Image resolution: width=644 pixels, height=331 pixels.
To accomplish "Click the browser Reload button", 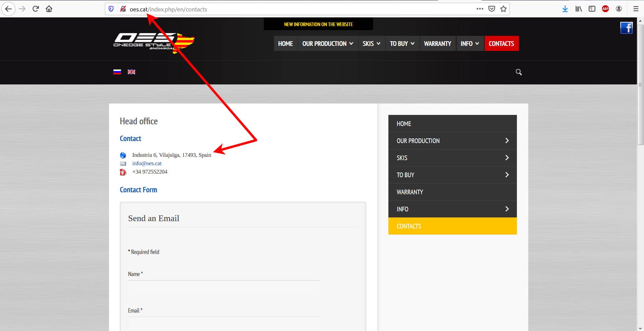I will tap(36, 9).
